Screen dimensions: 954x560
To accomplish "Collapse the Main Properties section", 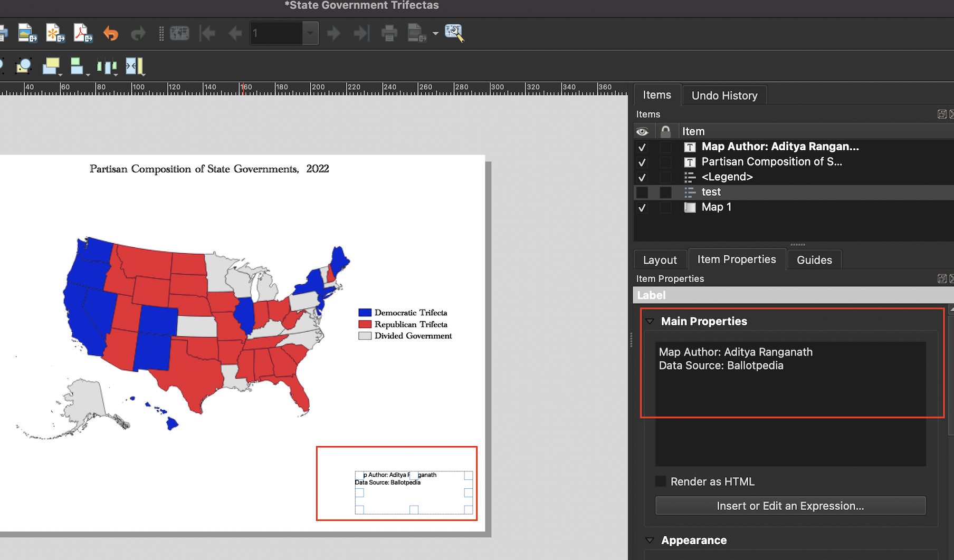I will click(650, 322).
